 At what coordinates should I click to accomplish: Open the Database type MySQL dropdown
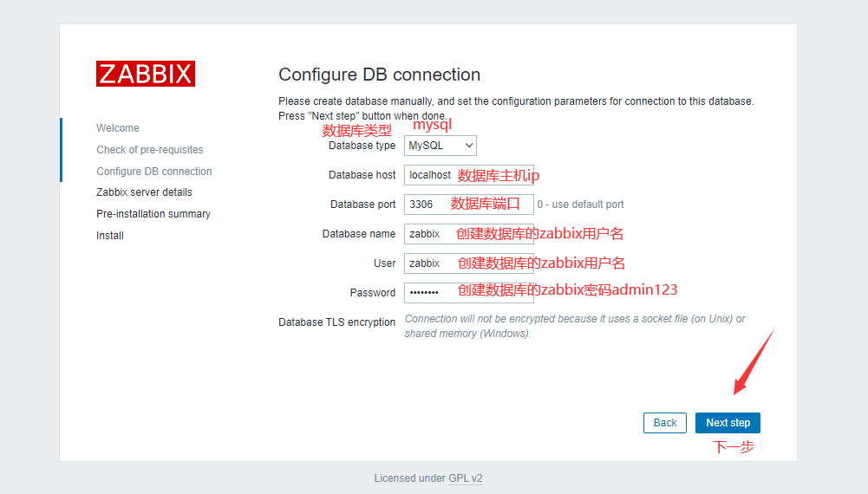tap(441, 146)
